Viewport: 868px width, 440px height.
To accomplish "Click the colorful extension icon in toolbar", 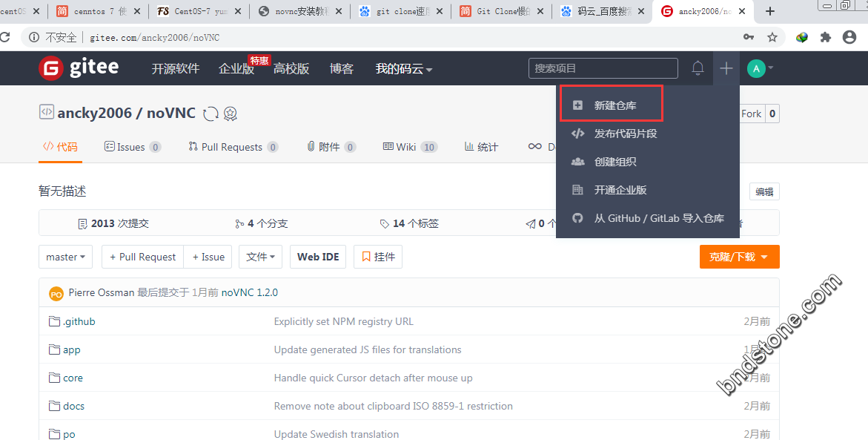I will (801, 37).
